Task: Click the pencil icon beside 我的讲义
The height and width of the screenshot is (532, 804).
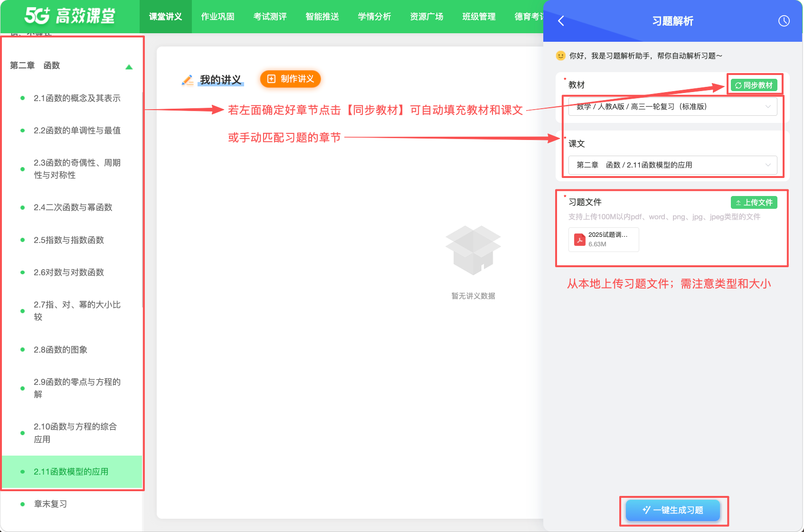Action: [188, 80]
